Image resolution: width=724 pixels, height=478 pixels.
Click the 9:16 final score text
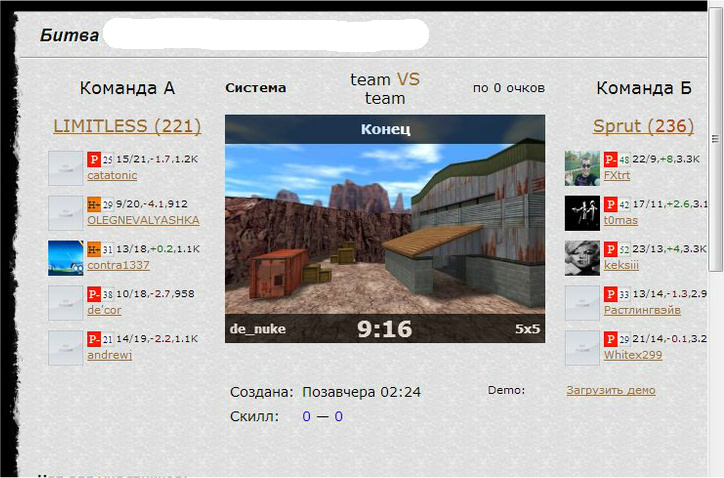[385, 329]
